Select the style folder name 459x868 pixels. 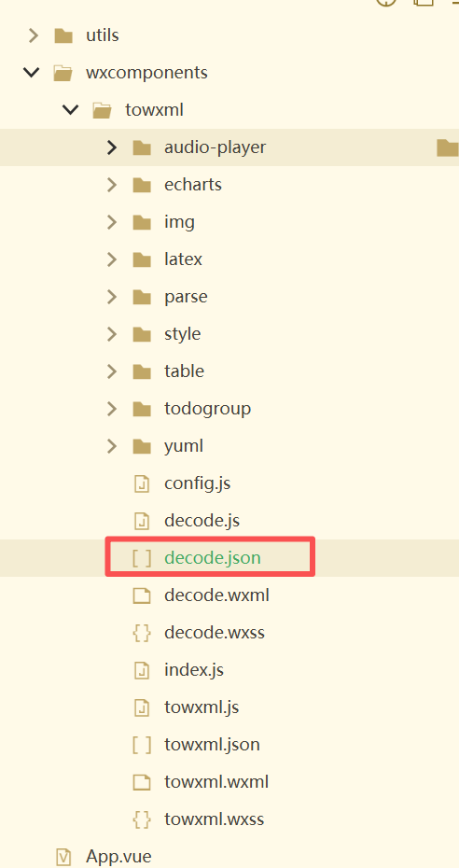coord(183,334)
